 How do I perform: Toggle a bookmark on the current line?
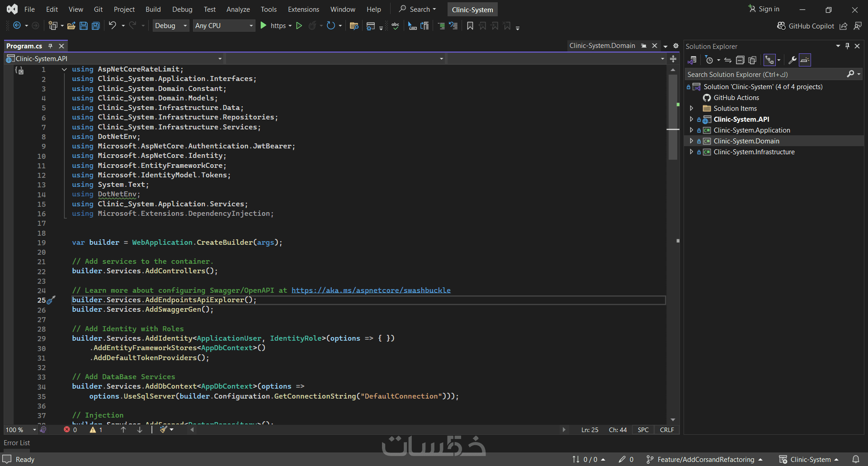pyautogui.click(x=470, y=26)
